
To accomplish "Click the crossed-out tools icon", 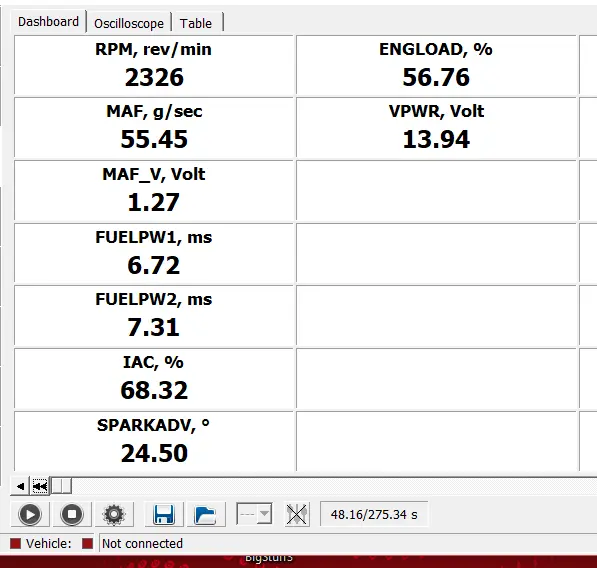I will [x=297, y=514].
